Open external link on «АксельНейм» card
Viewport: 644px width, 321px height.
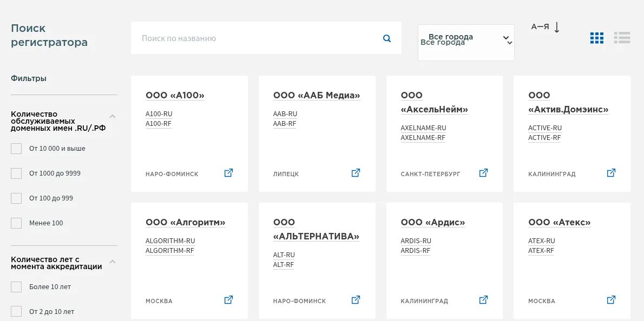tap(483, 172)
